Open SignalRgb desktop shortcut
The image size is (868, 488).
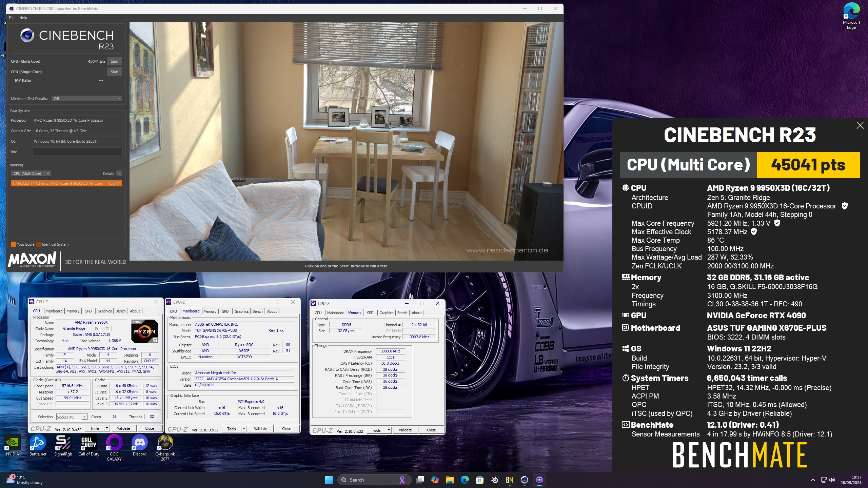tap(63, 446)
